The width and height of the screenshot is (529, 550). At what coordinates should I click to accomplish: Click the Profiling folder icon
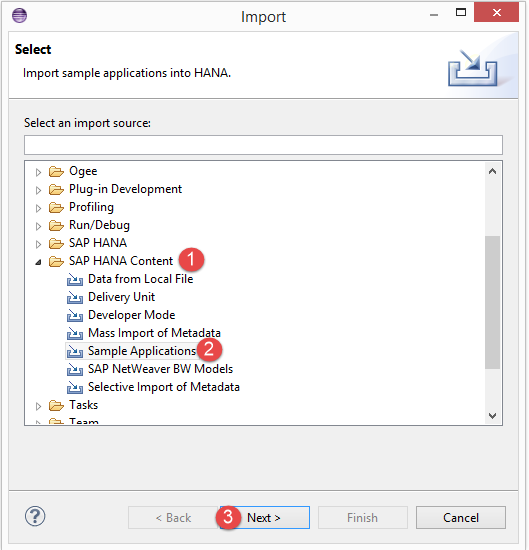pyautogui.click(x=56, y=207)
